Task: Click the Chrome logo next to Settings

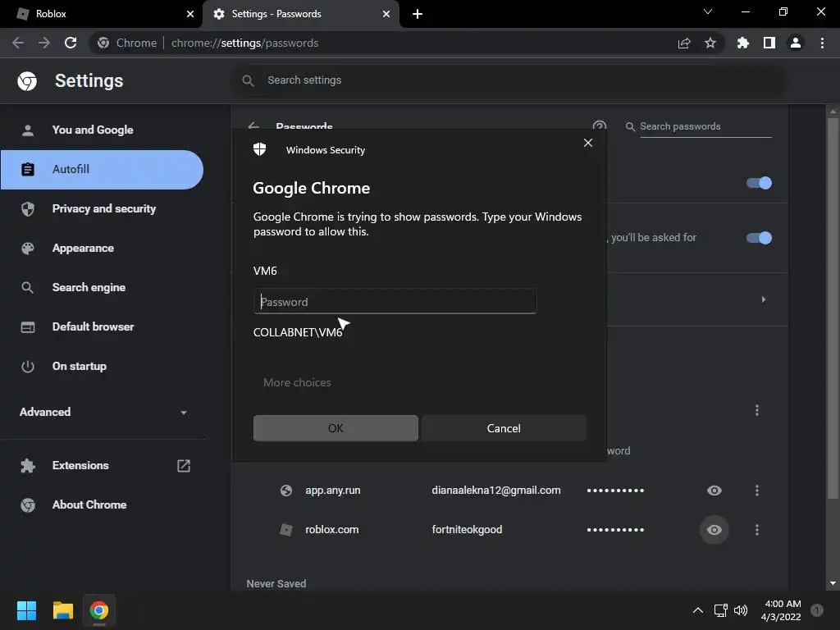Action: click(x=27, y=81)
